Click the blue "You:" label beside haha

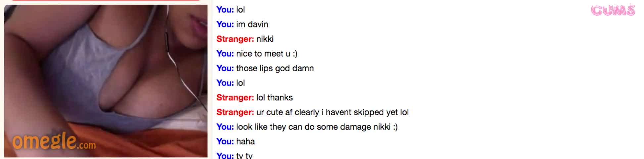pos(225,141)
